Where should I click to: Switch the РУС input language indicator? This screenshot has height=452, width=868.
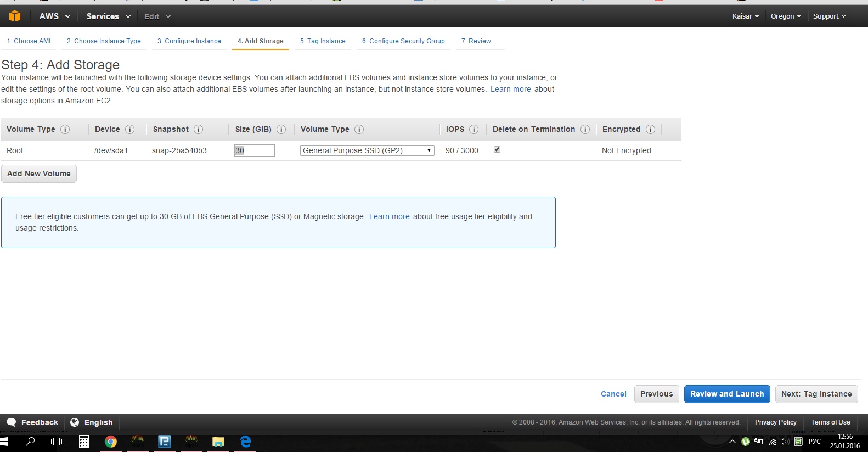coord(815,442)
